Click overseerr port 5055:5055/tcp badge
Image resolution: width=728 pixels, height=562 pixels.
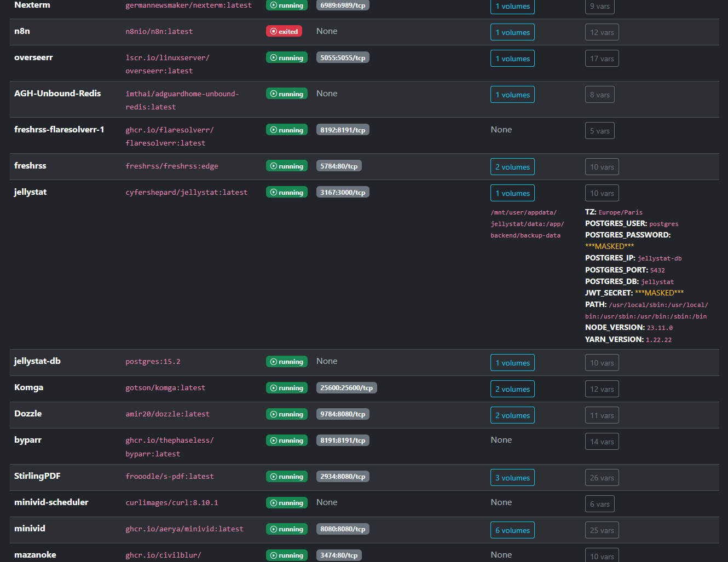tap(343, 57)
